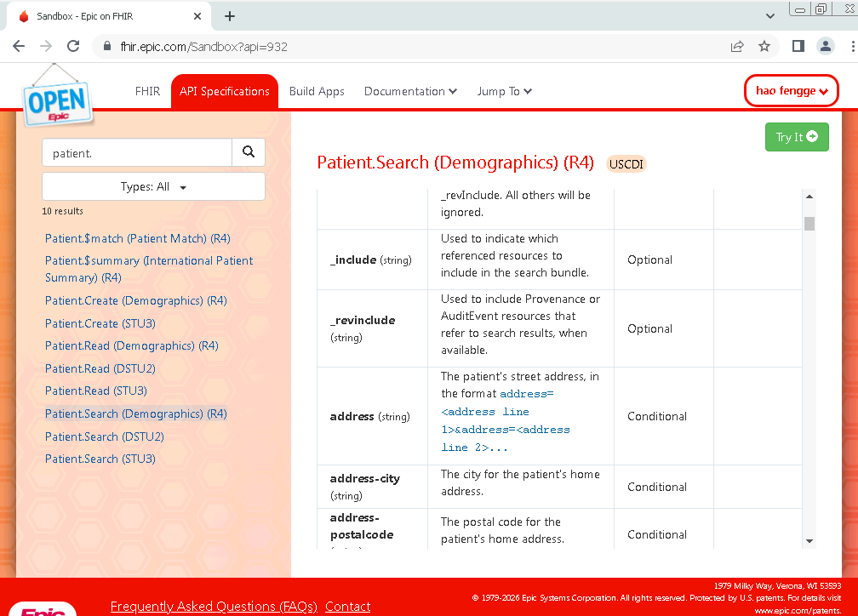Open Patient.Create (STU3) link
This screenshot has width=858, height=616.
(100, 324)
